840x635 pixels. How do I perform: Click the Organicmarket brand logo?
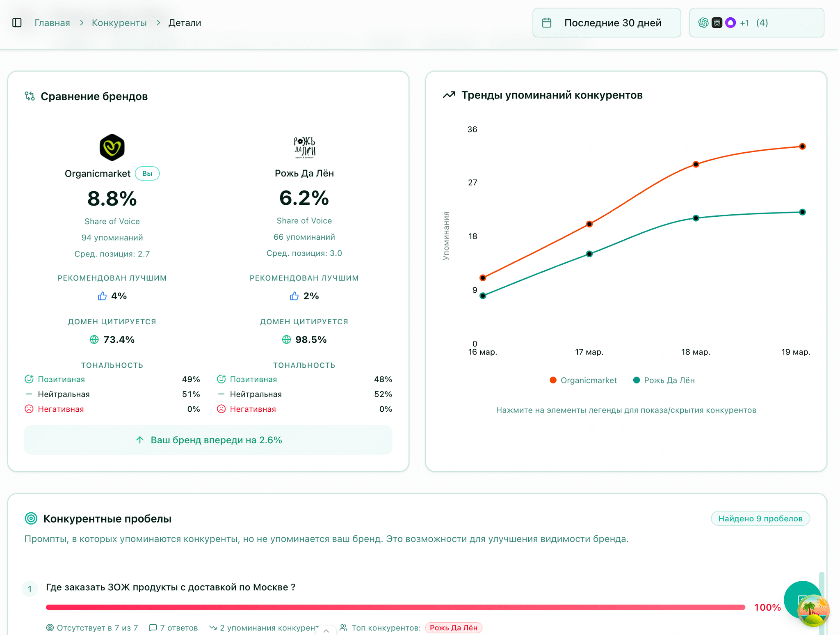click(x=112, y=147)
